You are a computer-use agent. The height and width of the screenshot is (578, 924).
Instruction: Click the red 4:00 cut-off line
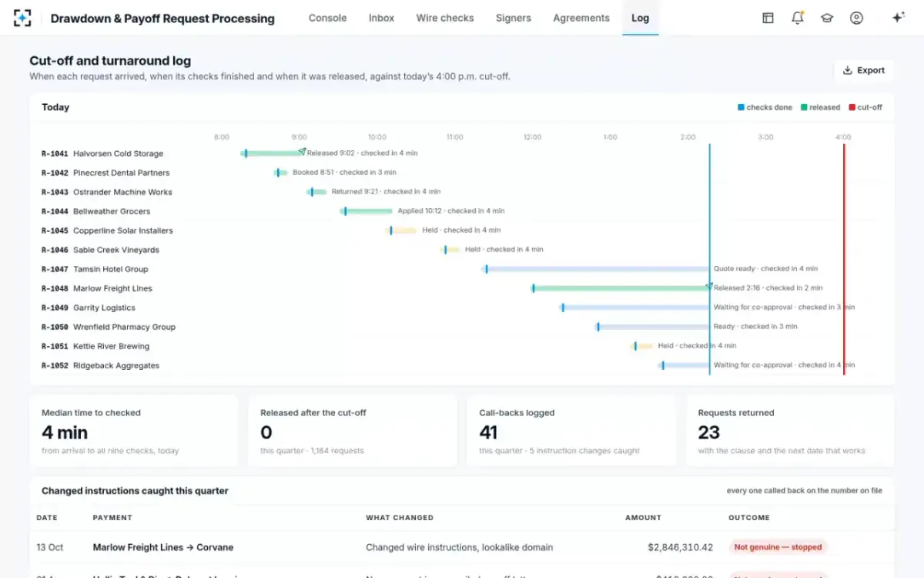tap(844, 259)
